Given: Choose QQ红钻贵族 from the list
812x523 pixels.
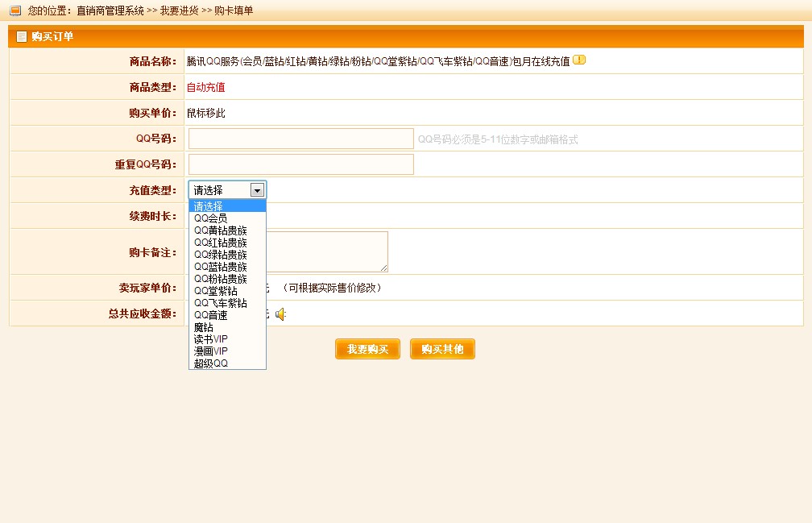Looking at the screenshot, I should pyautogui.click(x=227, y=243).
